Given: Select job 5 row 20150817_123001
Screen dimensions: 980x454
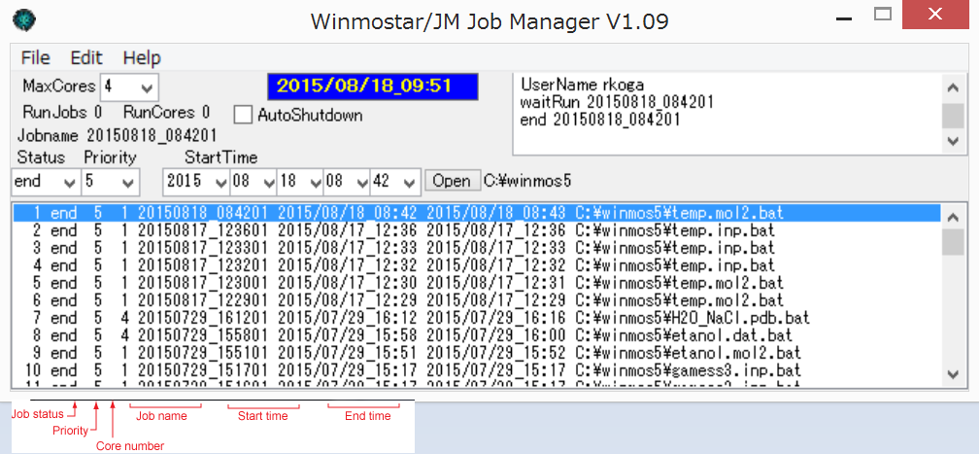Looking at the screenshot, I should (477, 283).
